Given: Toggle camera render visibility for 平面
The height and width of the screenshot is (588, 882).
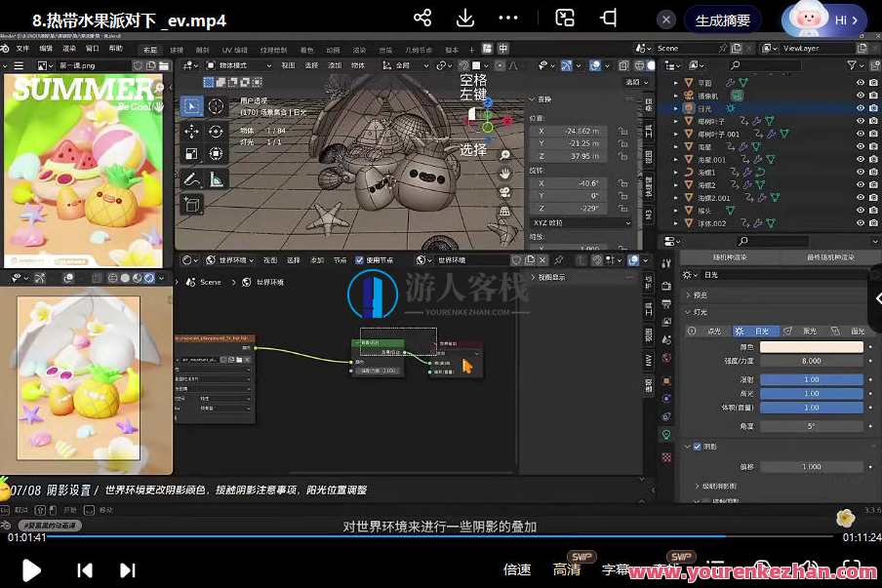Looking at the screenshot, I should coord(873,83).
